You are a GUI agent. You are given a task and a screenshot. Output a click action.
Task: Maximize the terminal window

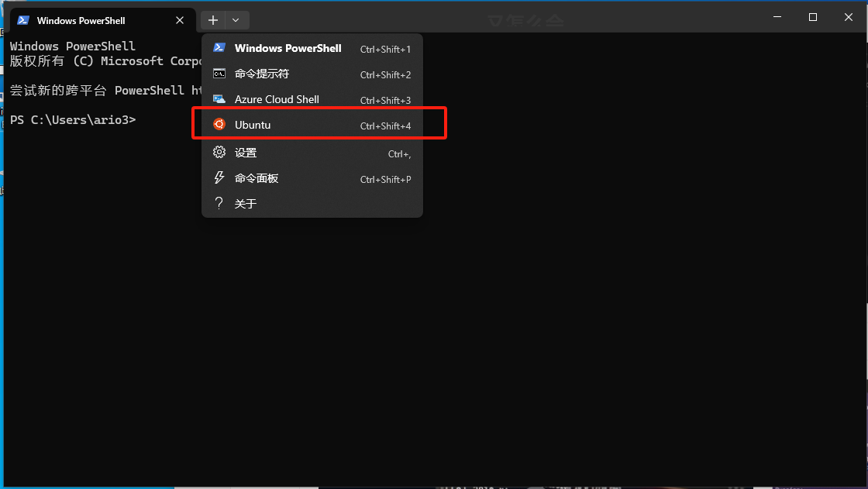click(813, 17)
